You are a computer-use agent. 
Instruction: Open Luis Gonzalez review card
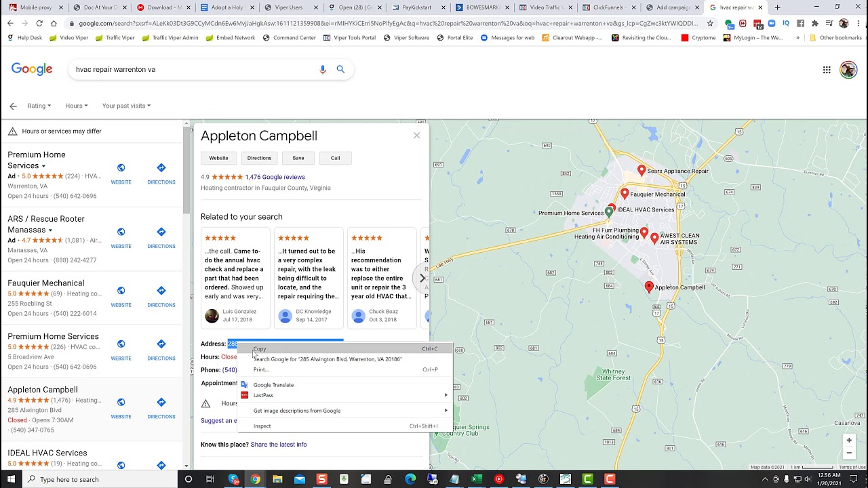tap(235, 278)
